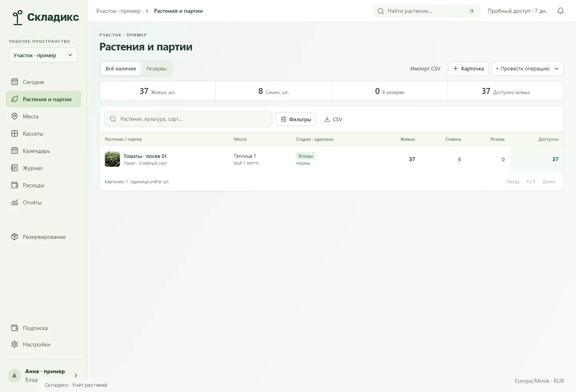Click the Складикс logo icon
The width and height of the screenshot is (576, 392).
(18, 17)
